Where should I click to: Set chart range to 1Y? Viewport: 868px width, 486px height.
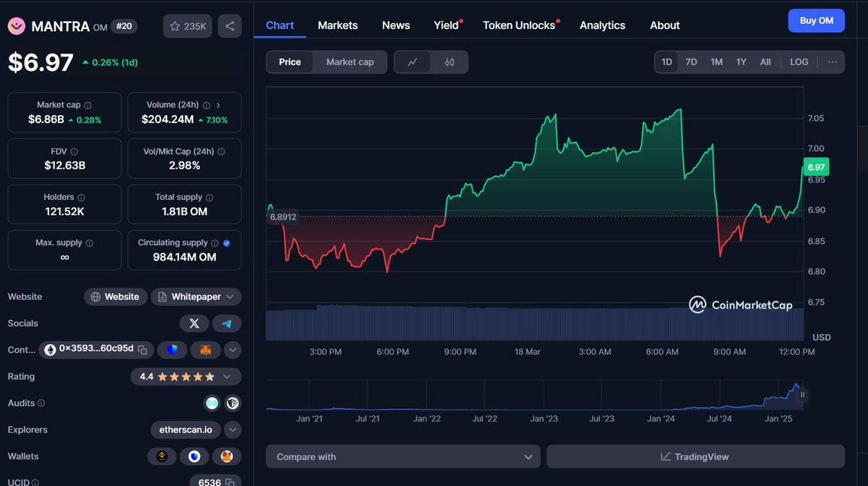click(x=741, y=62)
